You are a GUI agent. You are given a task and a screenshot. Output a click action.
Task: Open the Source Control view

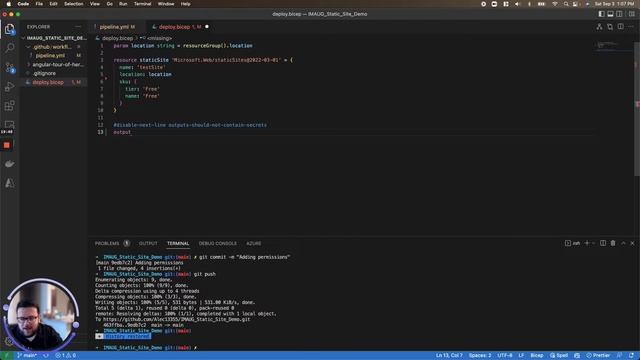pos(9,67)
